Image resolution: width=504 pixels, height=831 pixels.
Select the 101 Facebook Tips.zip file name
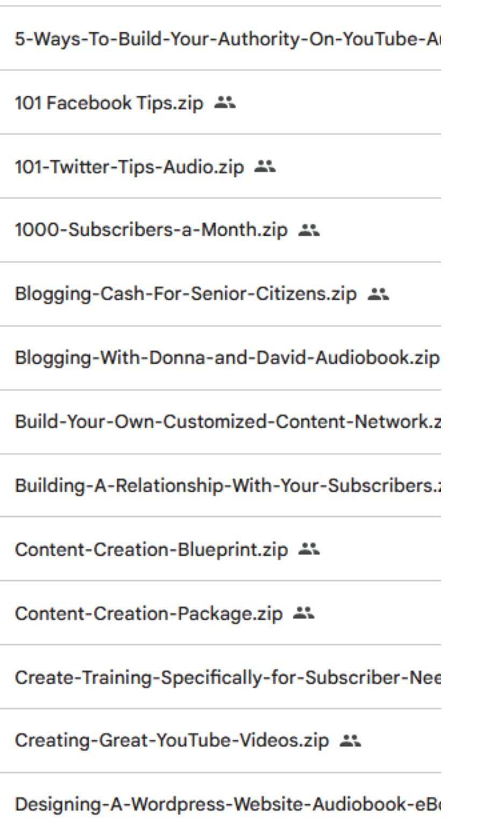click(x=109, y=103)
